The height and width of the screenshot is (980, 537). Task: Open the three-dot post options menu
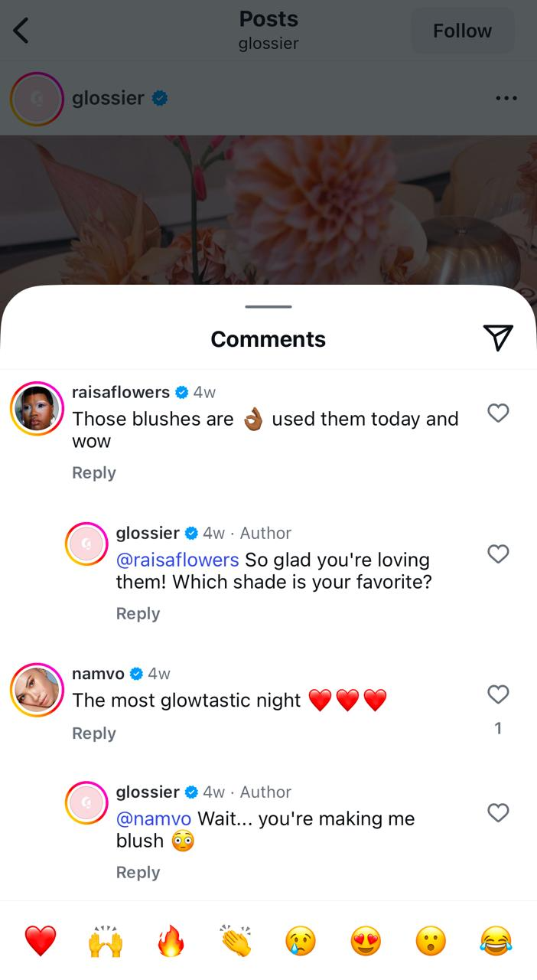coord(506,98)
